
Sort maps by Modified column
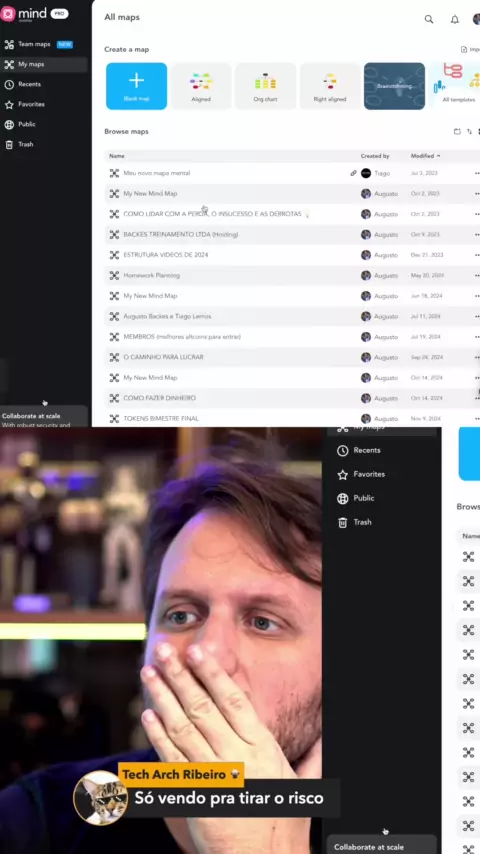425,156
